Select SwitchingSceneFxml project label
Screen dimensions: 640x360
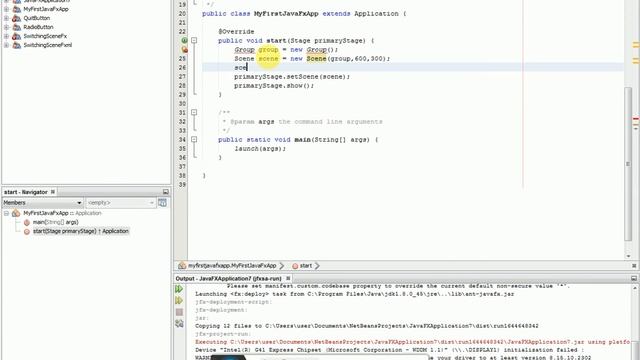[48, 45]
